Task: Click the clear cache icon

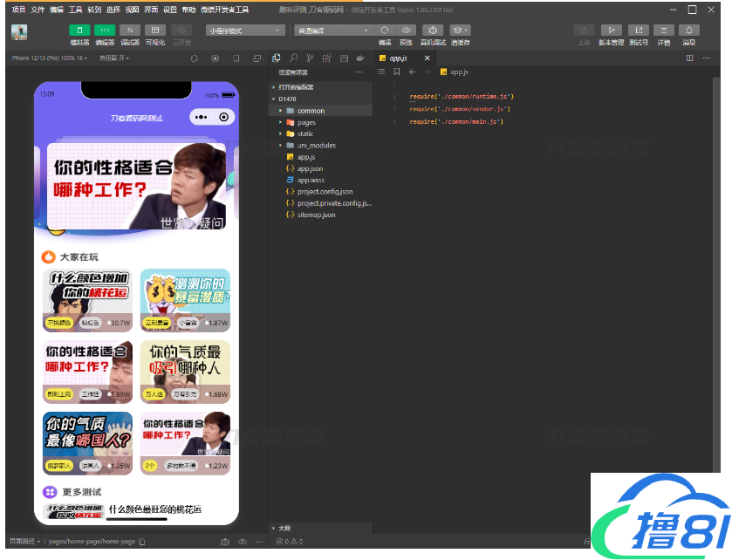Action: click(x=460, y=30)
